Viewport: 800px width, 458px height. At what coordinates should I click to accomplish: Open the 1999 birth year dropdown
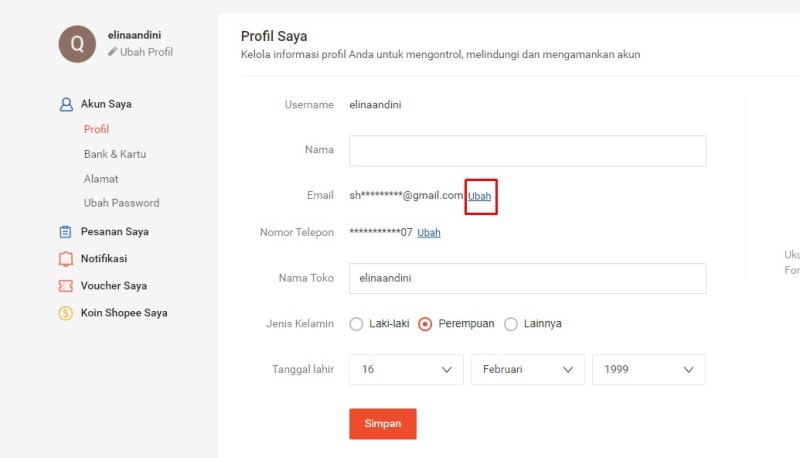tap(649, 369)
